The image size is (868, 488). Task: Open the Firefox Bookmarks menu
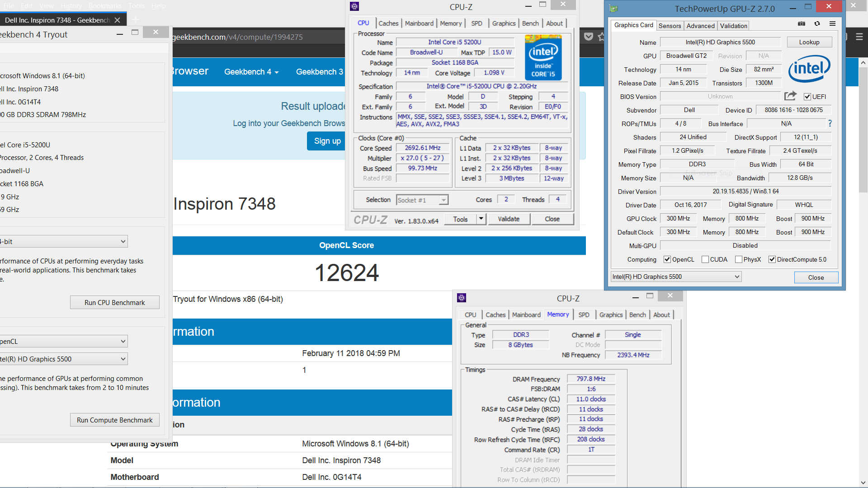105,6
